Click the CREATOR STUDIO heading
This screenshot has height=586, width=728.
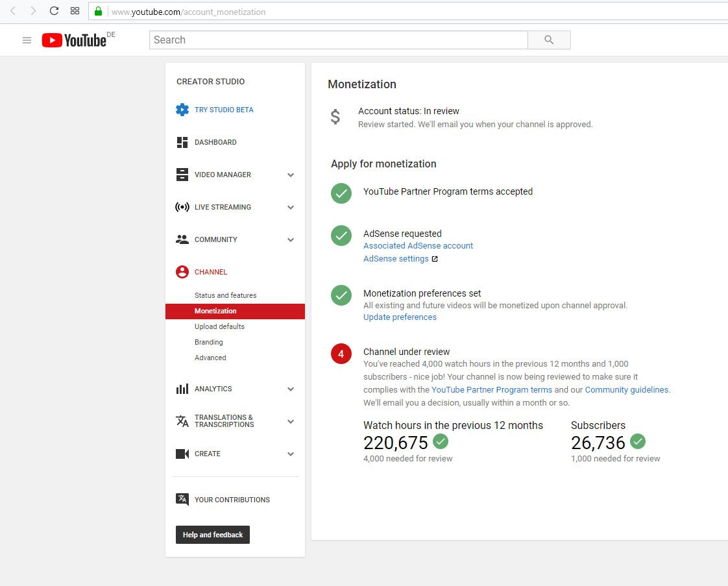click(210, 82)
